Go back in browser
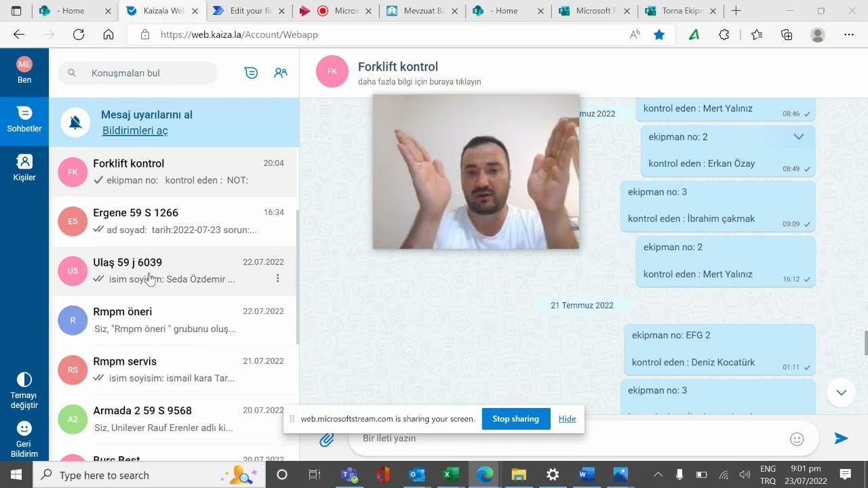This screenshot has height=488, width=868. coord(18,35)
